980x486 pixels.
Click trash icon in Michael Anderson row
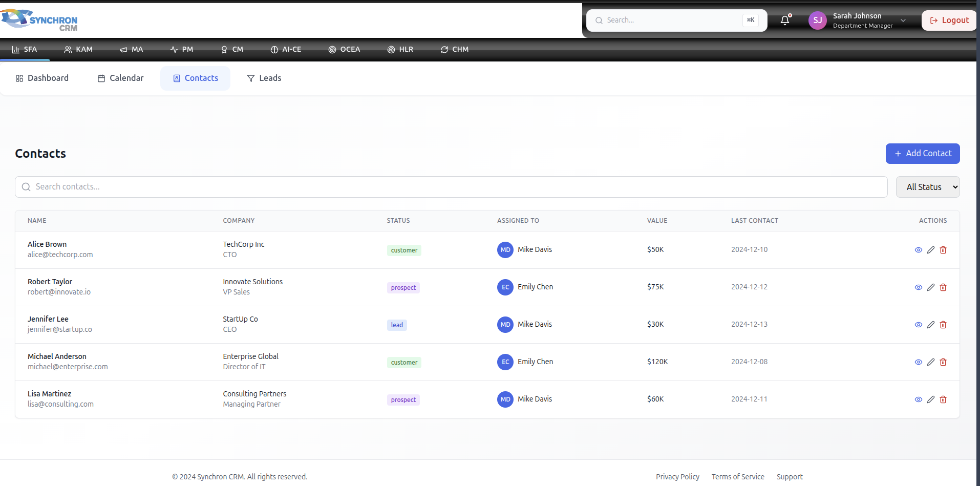[x=943, y=362]
